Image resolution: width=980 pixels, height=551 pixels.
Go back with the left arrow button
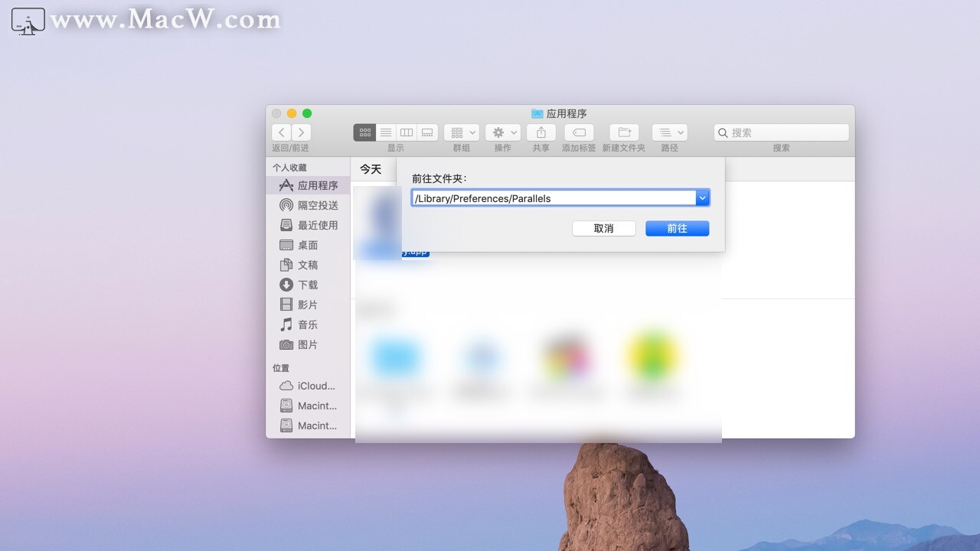pos(282,132)
